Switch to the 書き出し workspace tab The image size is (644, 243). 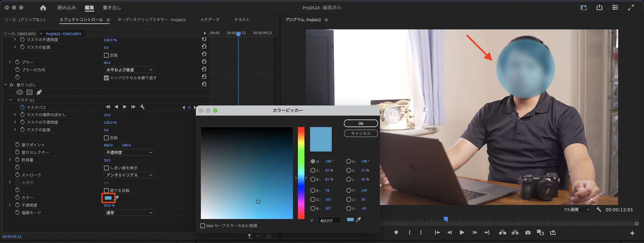112,8
